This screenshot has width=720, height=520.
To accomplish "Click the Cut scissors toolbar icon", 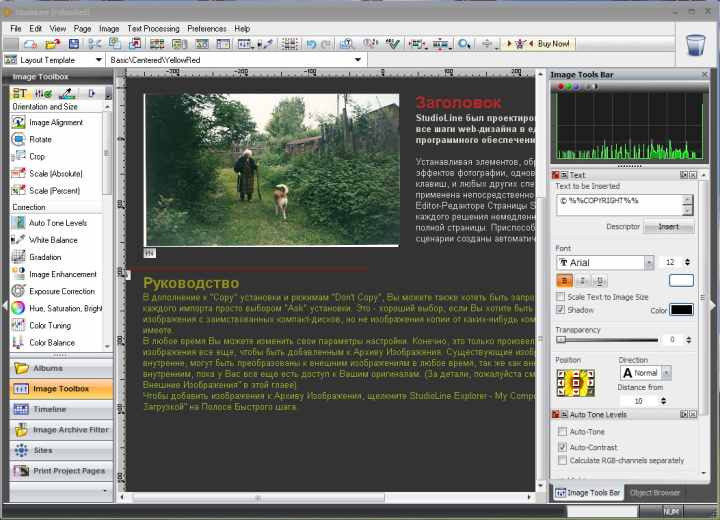I will coord(95,44).
